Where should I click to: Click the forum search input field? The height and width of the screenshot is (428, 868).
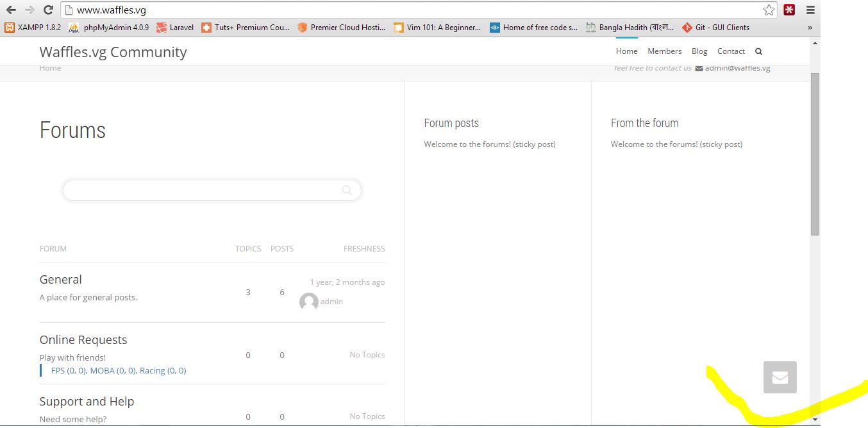click(202, 191)
